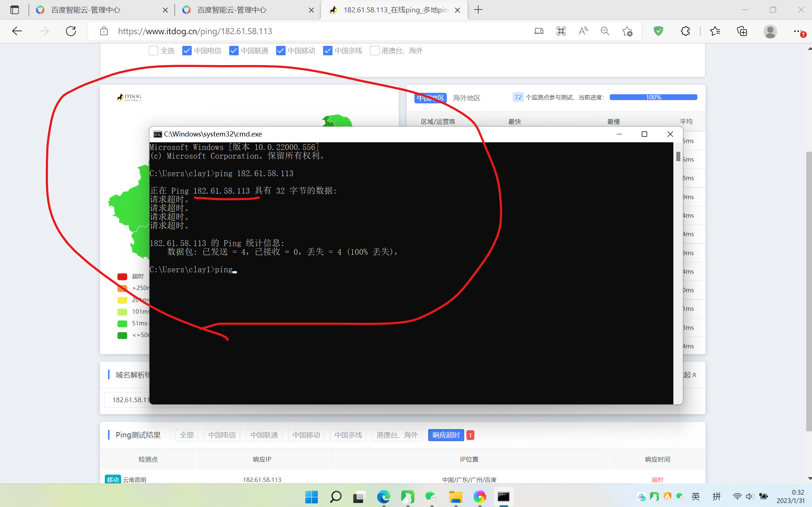Open the browser profile avatar

pyautogui.click(x=770, y=31)
